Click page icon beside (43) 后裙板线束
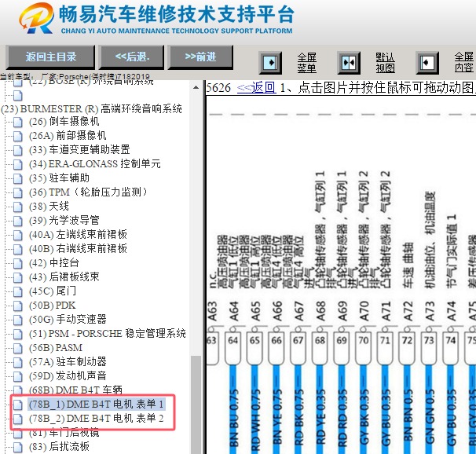The width and height of the screenshot is (476, 454). [x=18, y=277]
